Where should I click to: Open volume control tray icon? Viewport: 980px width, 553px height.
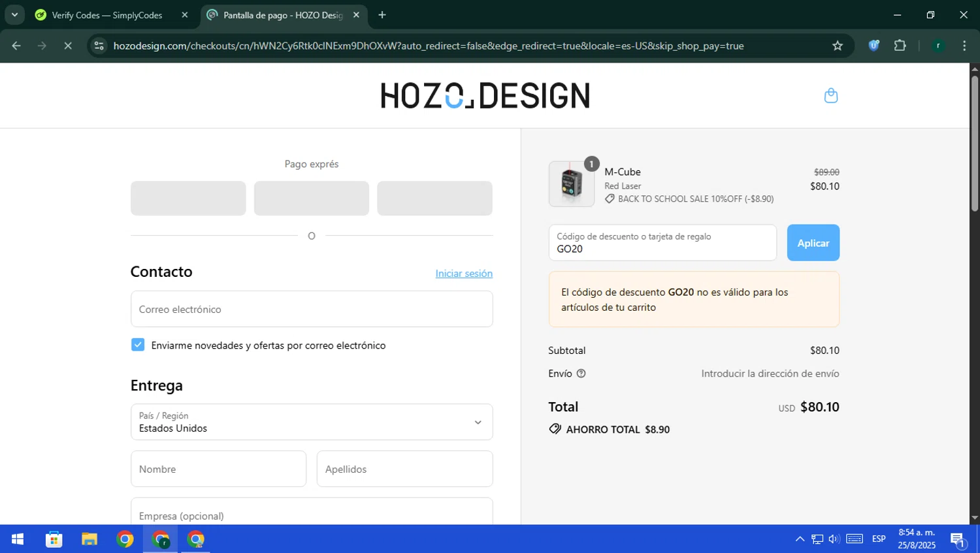(x=834, y=539)
